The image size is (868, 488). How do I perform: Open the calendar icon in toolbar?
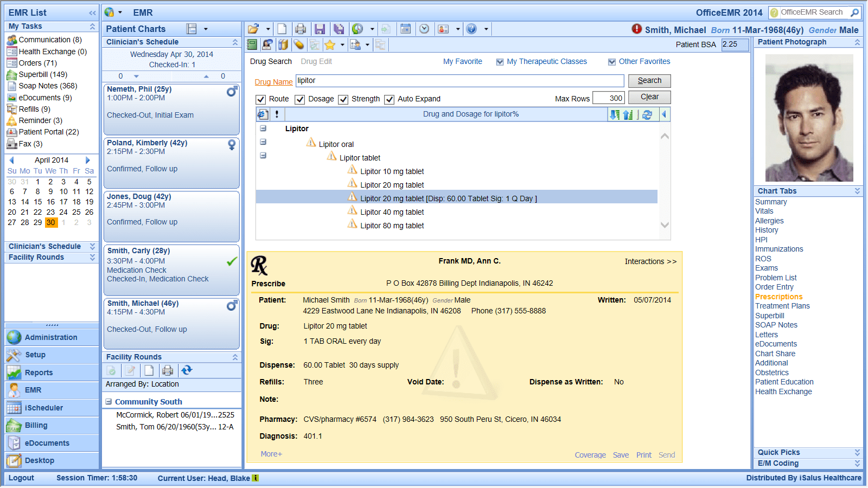tap(405, 29)
